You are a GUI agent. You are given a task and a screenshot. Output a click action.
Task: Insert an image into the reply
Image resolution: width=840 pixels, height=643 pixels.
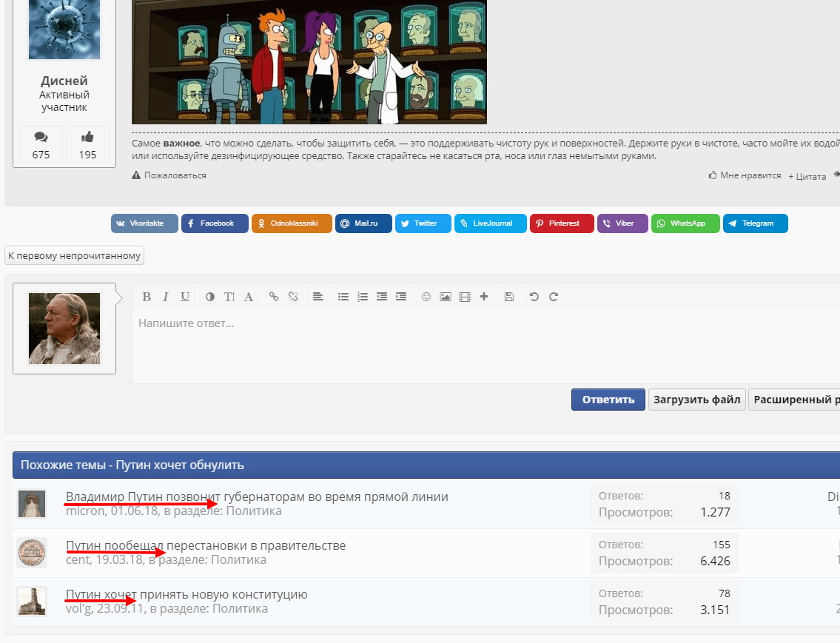coord(446,297)
